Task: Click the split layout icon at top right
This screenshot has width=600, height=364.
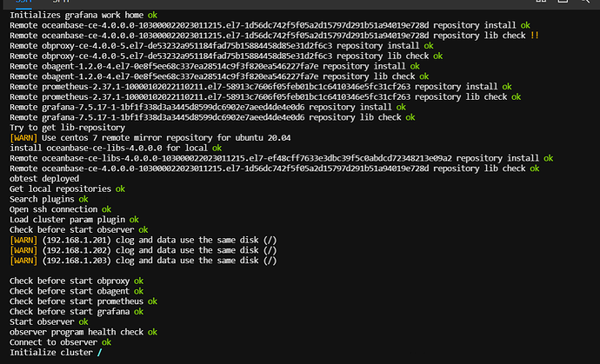Action: pos(541,2)
